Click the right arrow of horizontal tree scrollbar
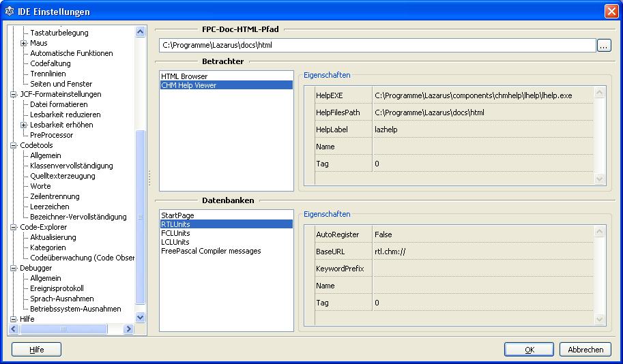623x364 pixels. [128, 329]
